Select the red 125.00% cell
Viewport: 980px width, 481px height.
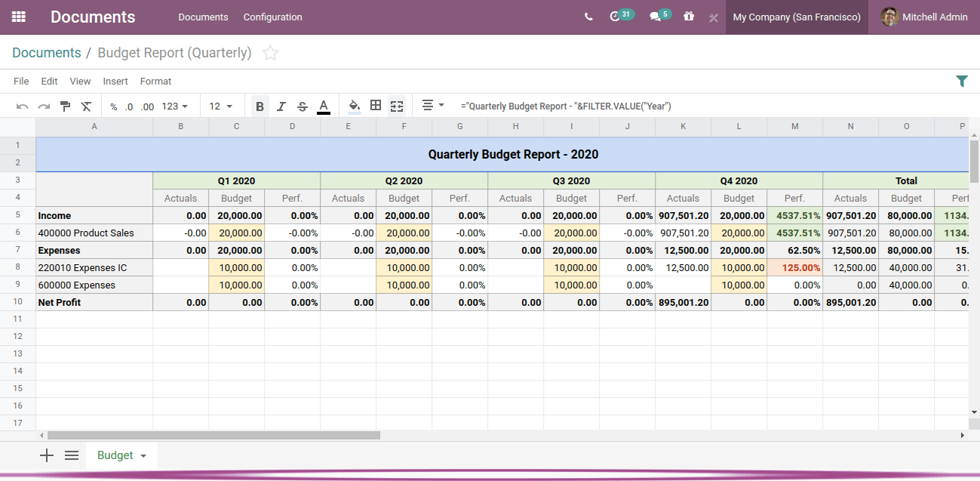[x=795, y=267]
